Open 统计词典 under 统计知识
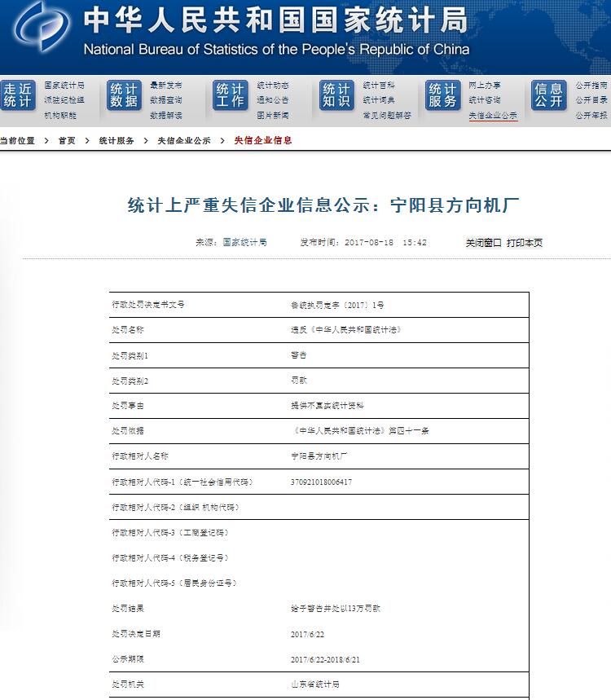611x700 pixels. point(379,100)
